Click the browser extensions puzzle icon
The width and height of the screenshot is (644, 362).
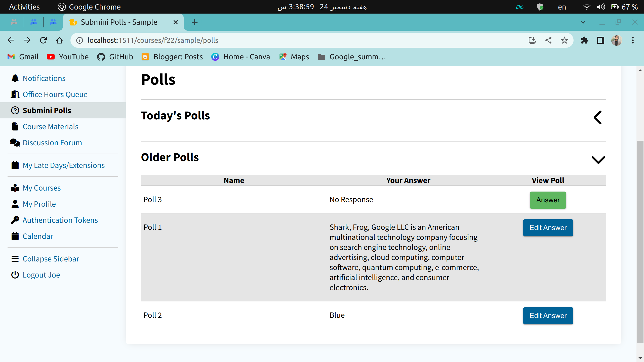[585, 40]
